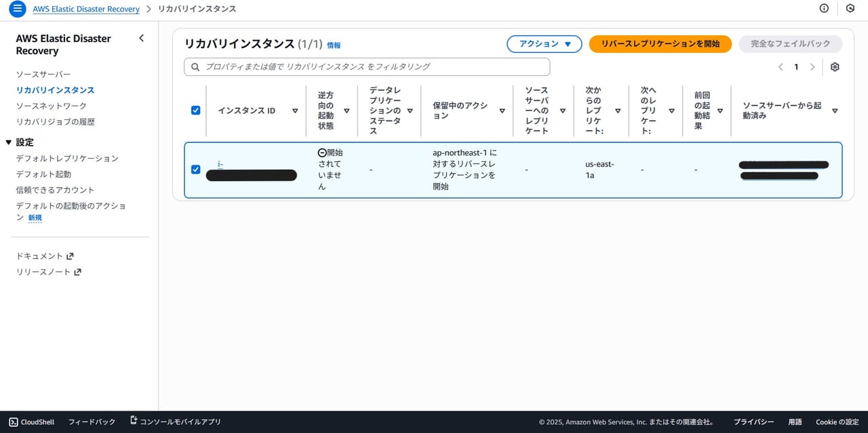
Task: Uncheck the recovery instance row checkbox
Action: [196, 169]
